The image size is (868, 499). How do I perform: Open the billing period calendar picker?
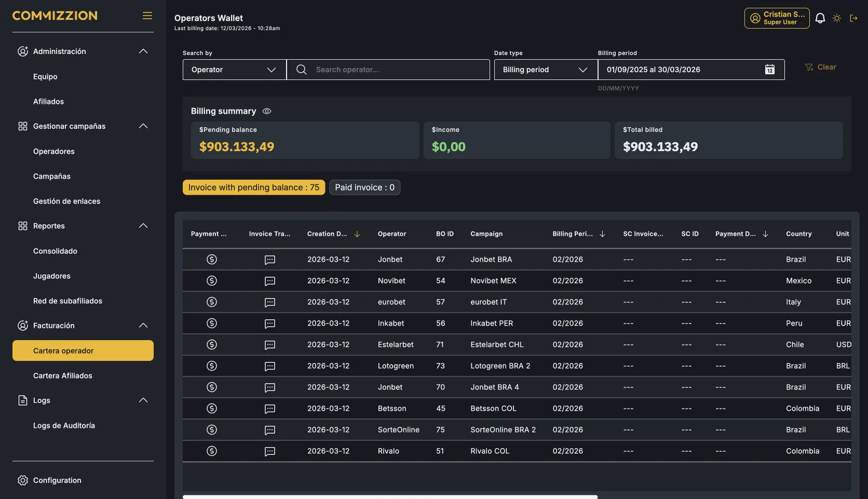[770, 70]
